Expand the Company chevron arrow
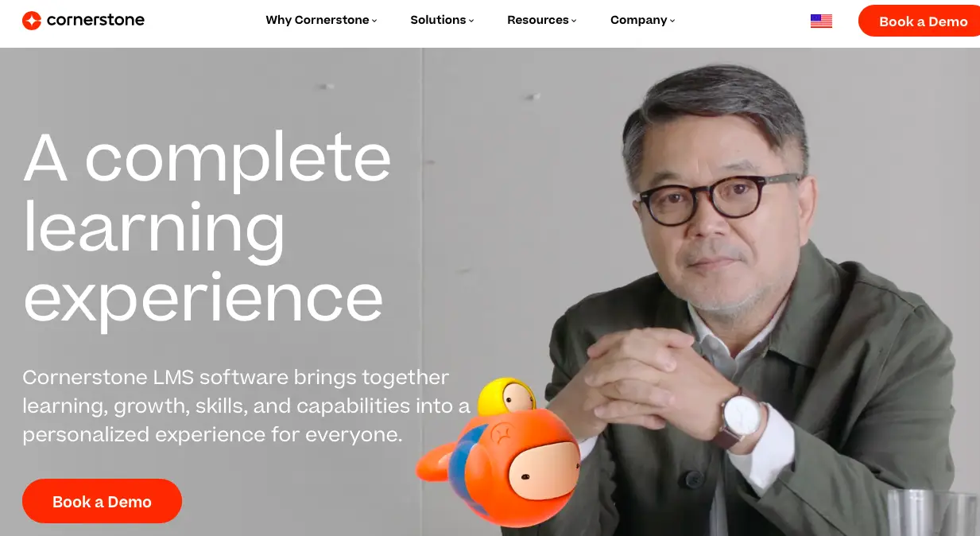The height and width of the screenshot is (536, 980). tap(672, 21)
